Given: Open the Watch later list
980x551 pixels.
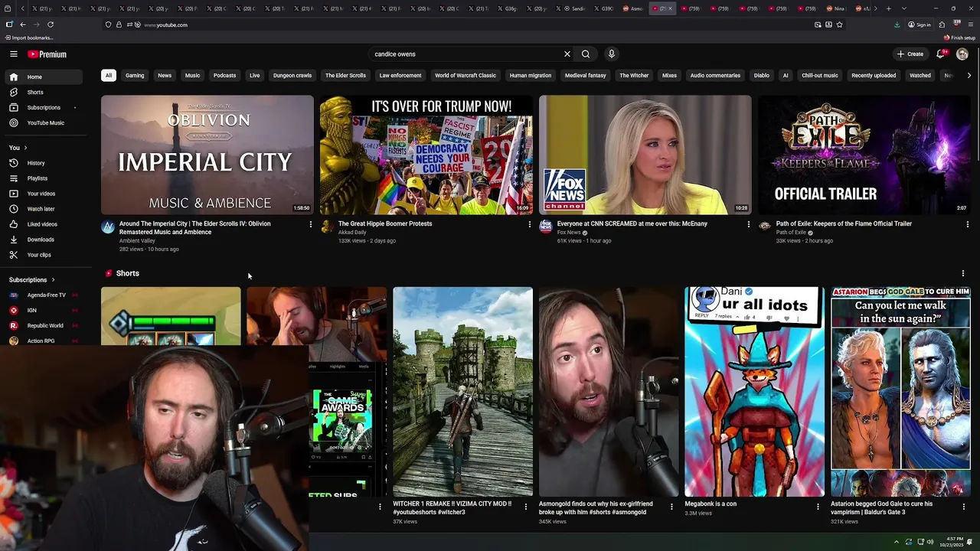Looking at the screenshot, I should [x=43, y=209].
